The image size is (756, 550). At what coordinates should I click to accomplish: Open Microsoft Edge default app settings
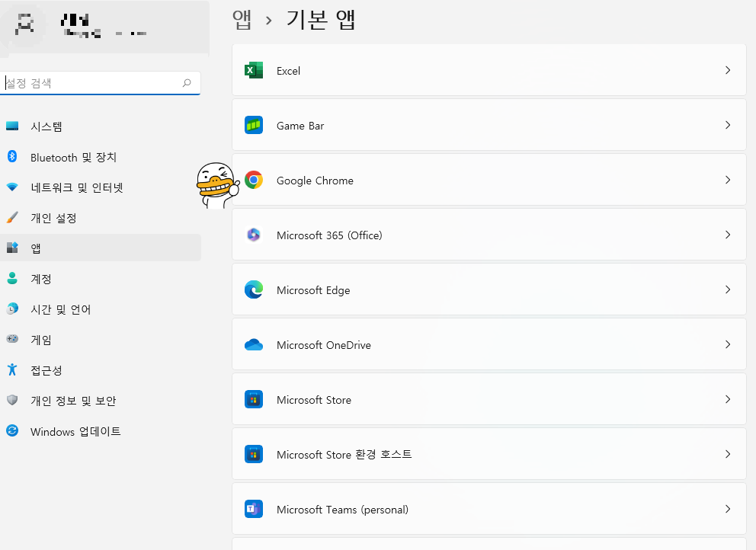(x=489, y=289)
